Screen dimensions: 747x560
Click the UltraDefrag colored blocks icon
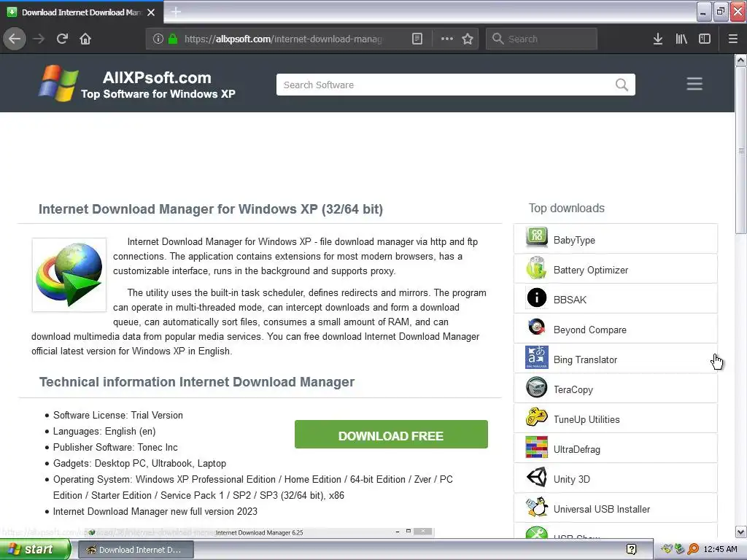(x=536, y=447)
